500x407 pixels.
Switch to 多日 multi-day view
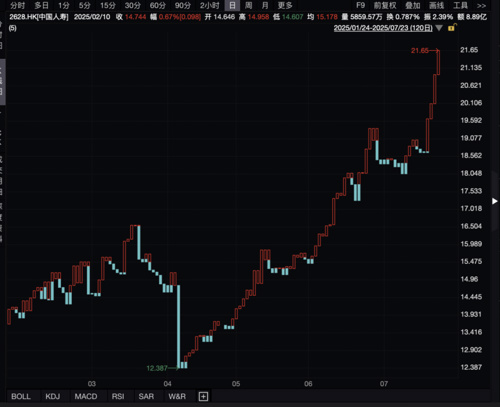tap(42, 5)
